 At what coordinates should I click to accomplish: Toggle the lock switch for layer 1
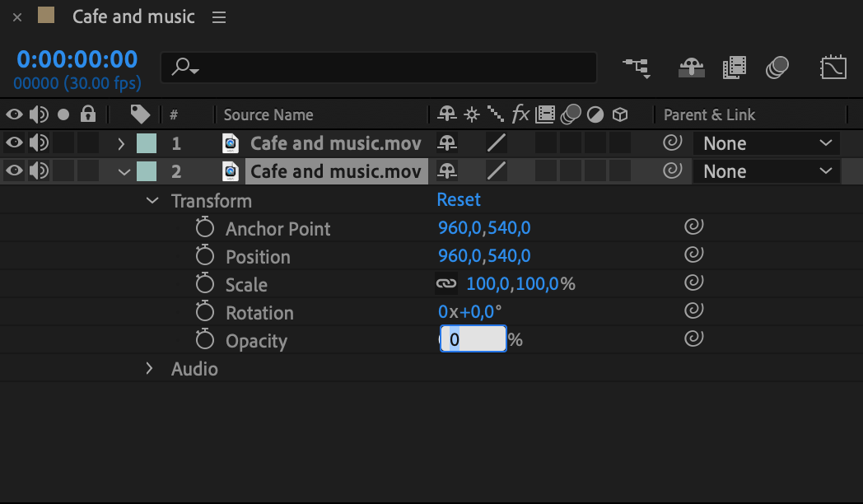pos(88,143)
